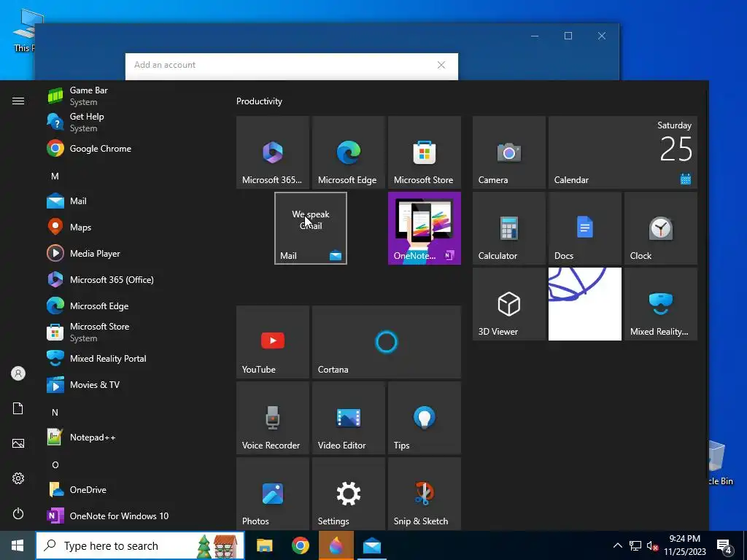
Task: Show hidden system tray icons
Action: click(x=617, y=545)
